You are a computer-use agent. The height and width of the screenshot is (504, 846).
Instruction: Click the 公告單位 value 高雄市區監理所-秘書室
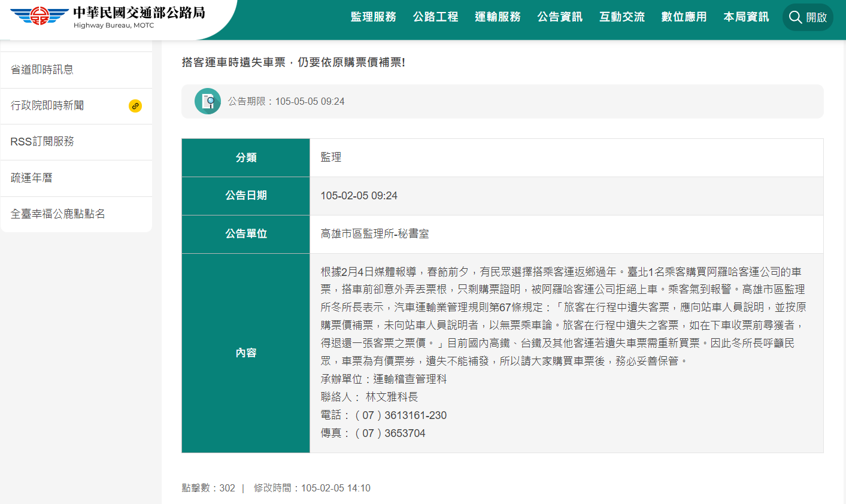click(x=375, y=234)
